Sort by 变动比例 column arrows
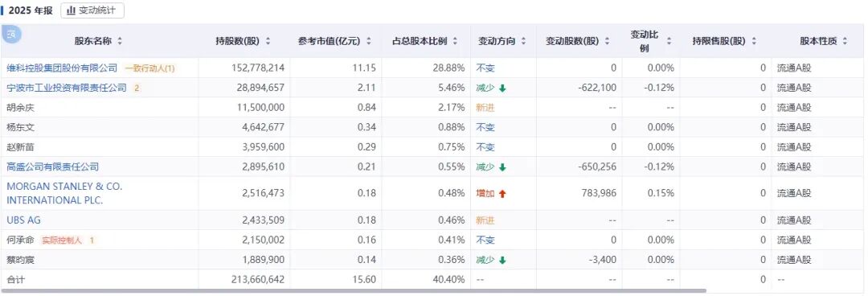 click(x=669, y=41)
